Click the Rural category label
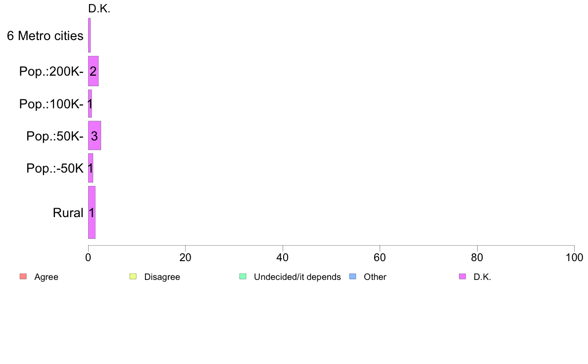 (68, 213)
